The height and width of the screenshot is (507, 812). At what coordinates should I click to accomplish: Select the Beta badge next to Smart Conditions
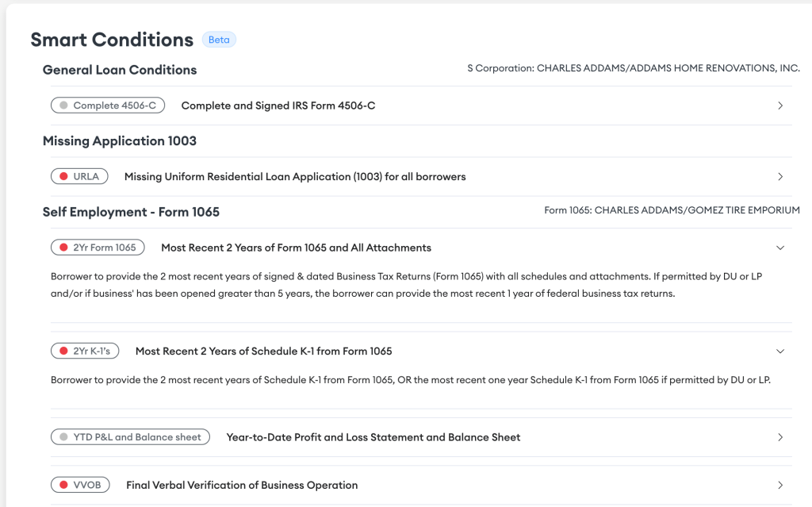(x=219, y=39)
